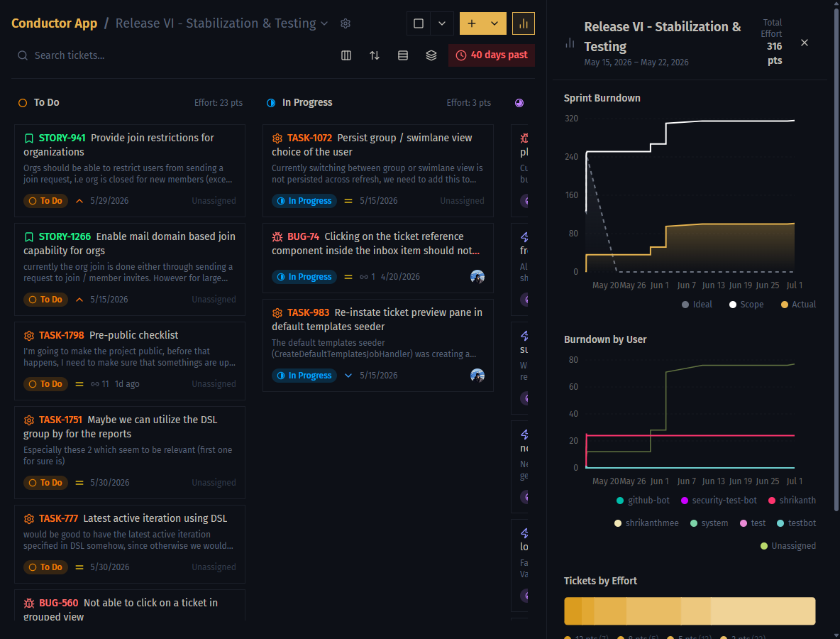Click medium priority icon on TASK-1798
Viewport: 840px width, 639px height.
click(79, 384)
